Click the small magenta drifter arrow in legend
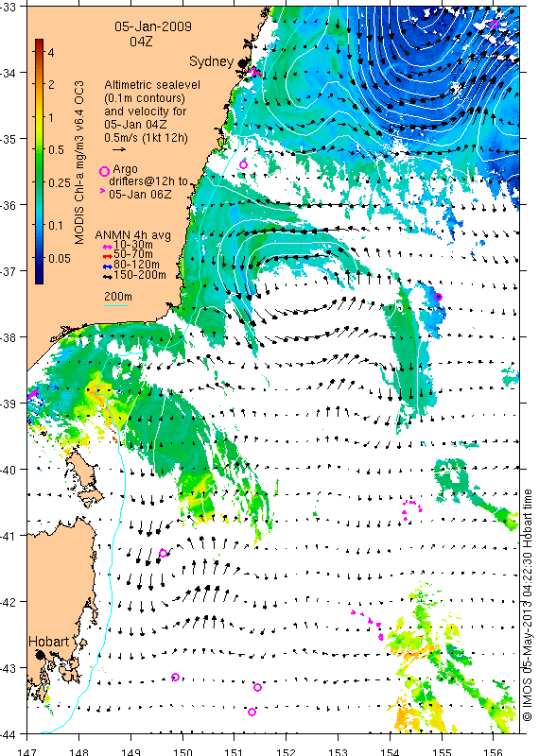This screenshot has width=539, height=756. pyautogui.click(x=102, y=191)
